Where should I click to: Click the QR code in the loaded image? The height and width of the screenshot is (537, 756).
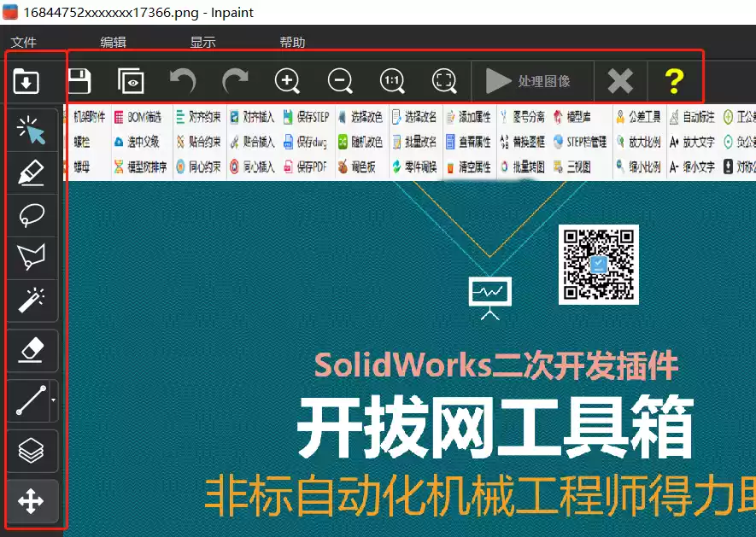click(x=598, y=265)
